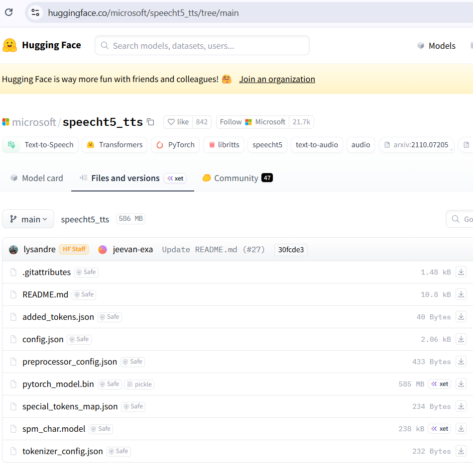Follow the Join an organization link

tap(277, 79)
